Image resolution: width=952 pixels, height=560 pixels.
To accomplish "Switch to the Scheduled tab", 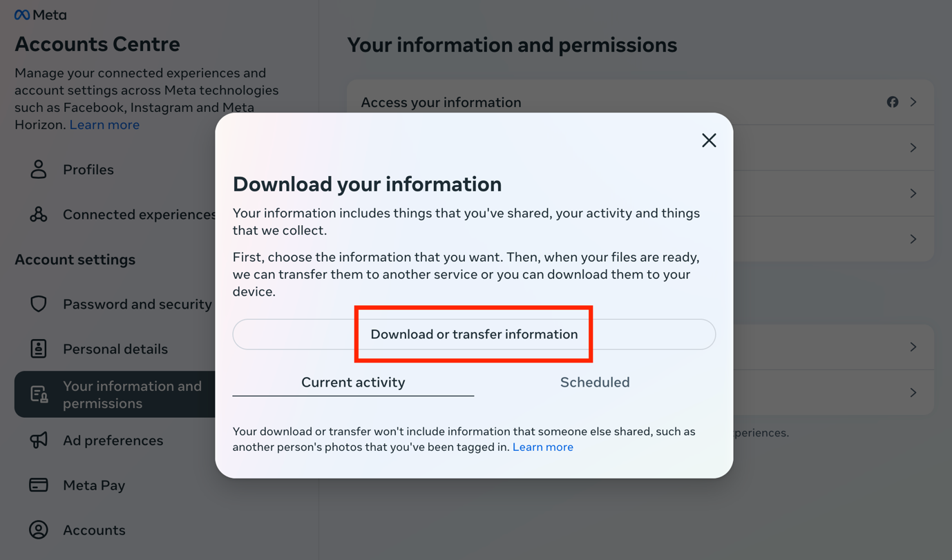I will tap(595, 382).
